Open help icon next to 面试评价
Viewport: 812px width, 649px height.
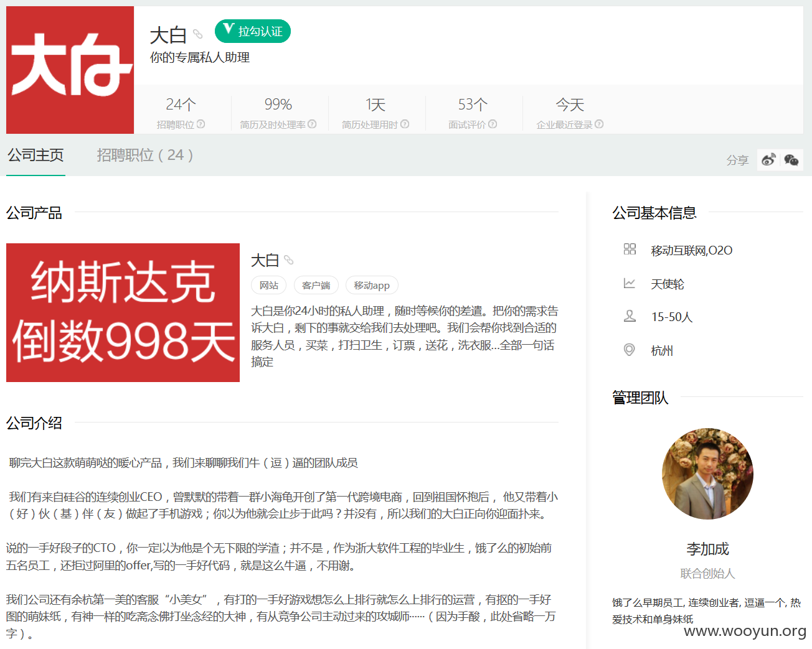493,124
